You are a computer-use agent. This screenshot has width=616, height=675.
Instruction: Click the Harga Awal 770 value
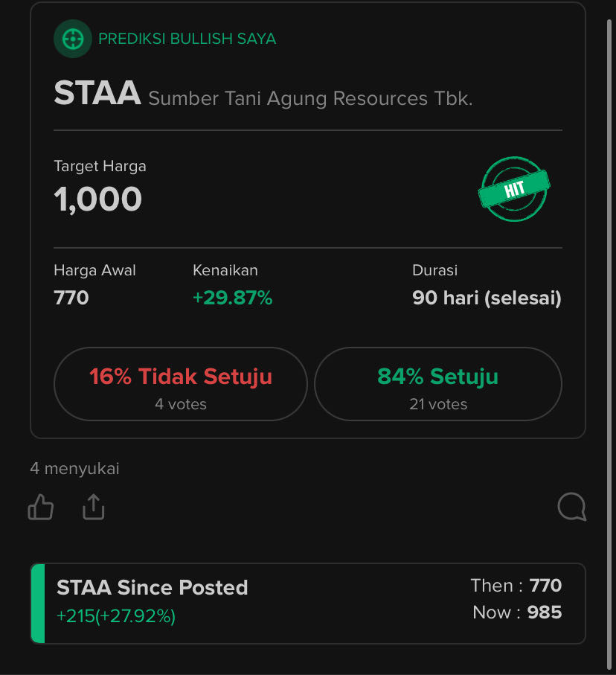tap(71, 298)
